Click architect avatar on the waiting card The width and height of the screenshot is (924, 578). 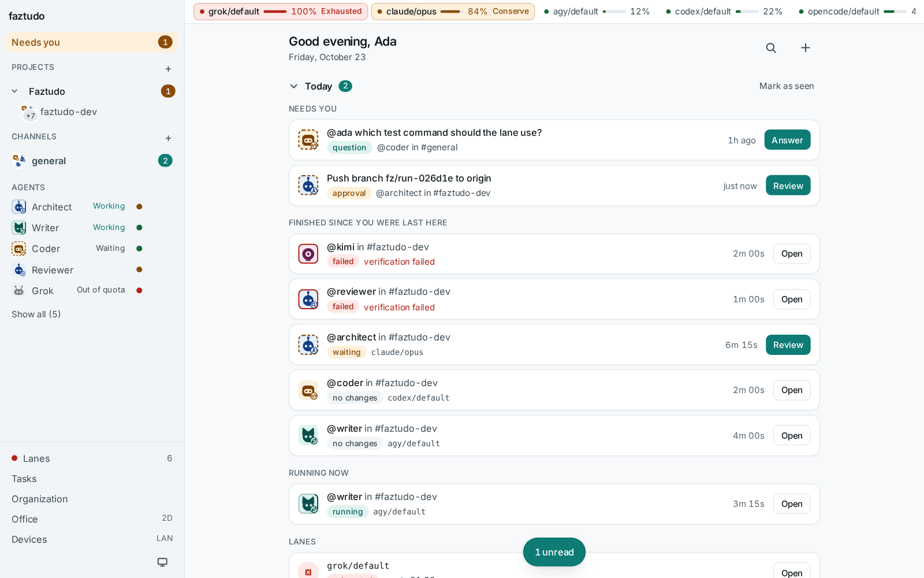(308, 345)
